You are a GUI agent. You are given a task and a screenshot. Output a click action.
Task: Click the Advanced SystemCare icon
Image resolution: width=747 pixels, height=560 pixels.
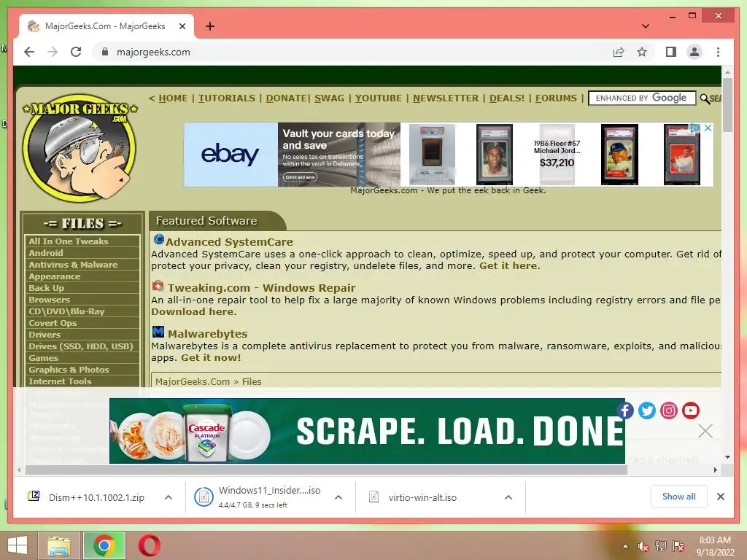tap(158, 239)
